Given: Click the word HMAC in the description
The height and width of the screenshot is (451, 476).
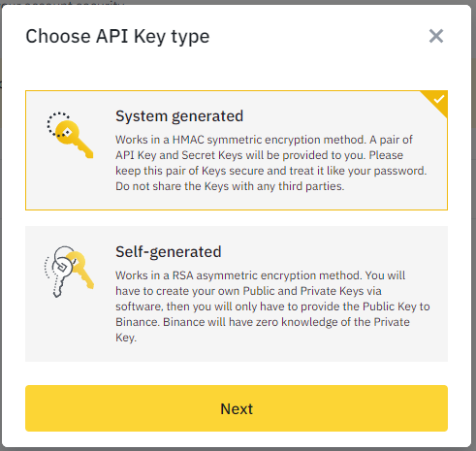Looking at the screenshot, I should [x=188, y=140].
